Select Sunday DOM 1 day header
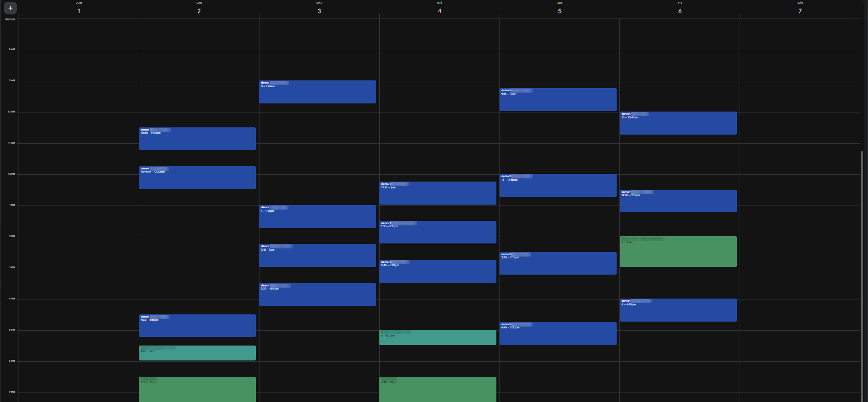Screen dimensions: 868x402 coord(79,9)
